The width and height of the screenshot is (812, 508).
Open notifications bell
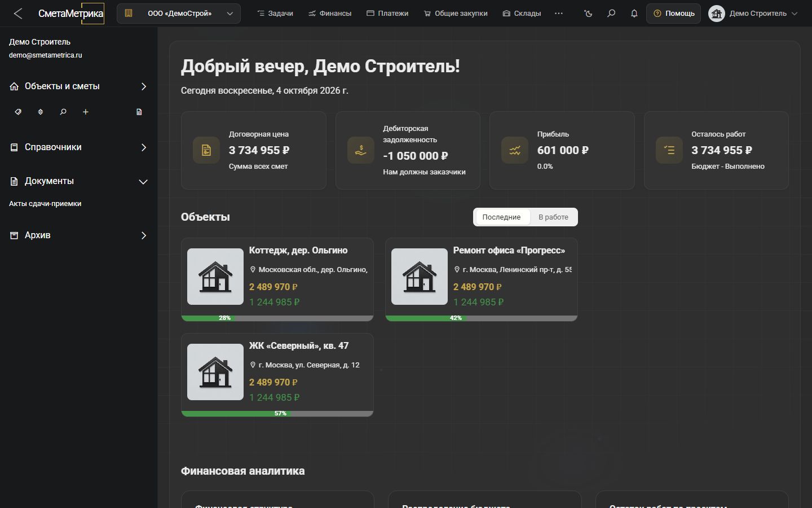click(x=634, y=14)
